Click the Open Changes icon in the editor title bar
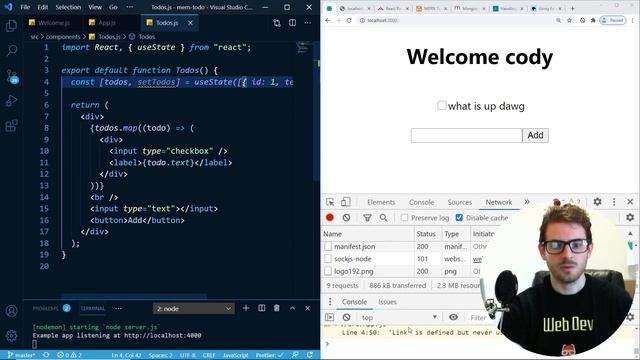The height and width of the screenshot is (360, 640). pos(277,23)
